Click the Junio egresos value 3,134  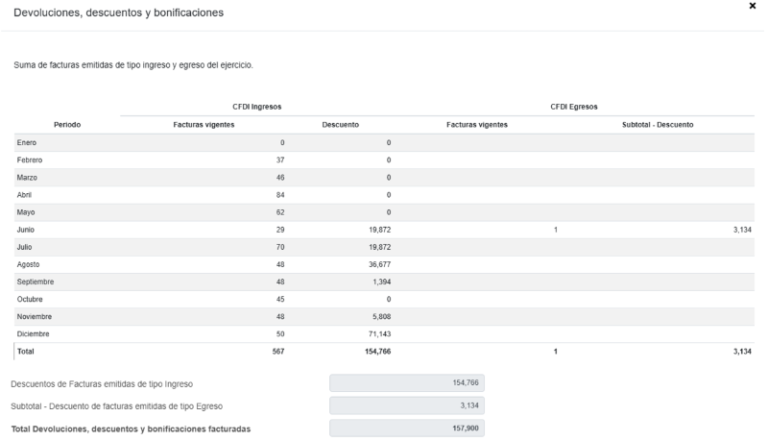743,229
